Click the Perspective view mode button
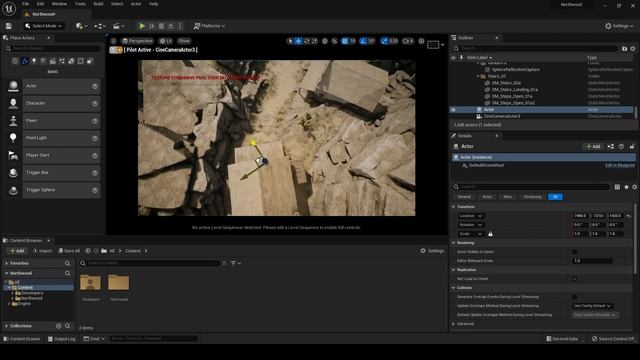 click(137, 41)
